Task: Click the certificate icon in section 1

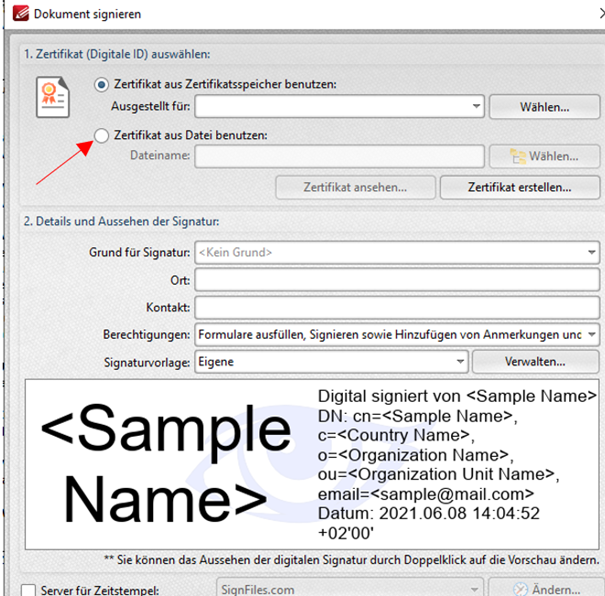Action: [x=53, y=98]
